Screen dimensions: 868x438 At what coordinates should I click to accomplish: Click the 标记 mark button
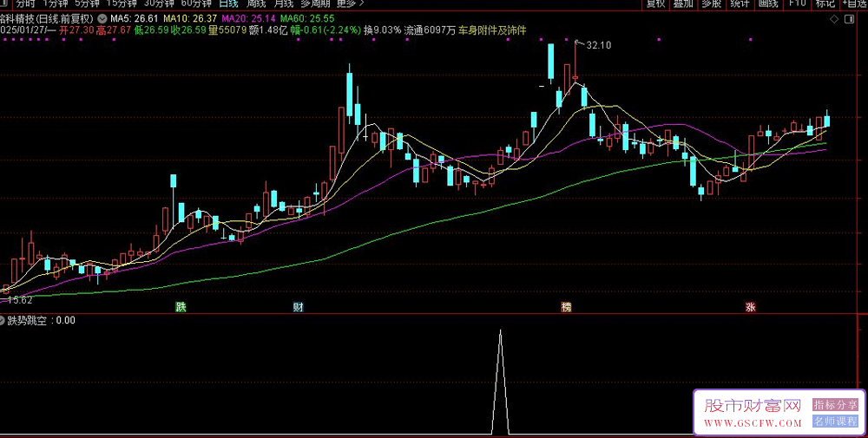825,3
